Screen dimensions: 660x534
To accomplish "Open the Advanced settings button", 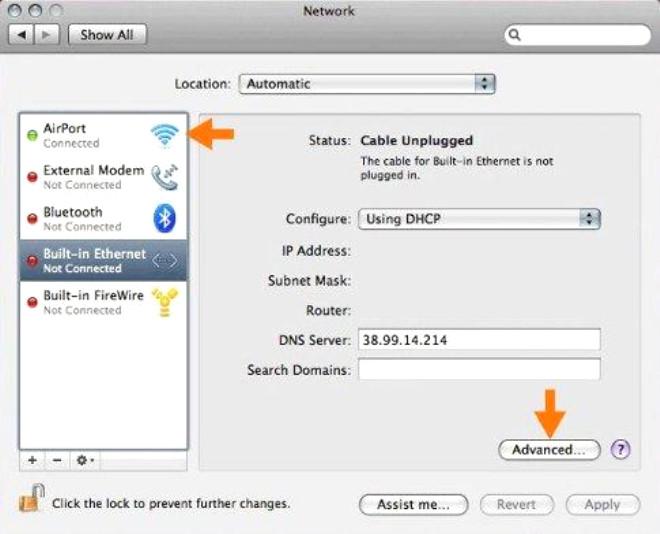I will tap(549, 449).
